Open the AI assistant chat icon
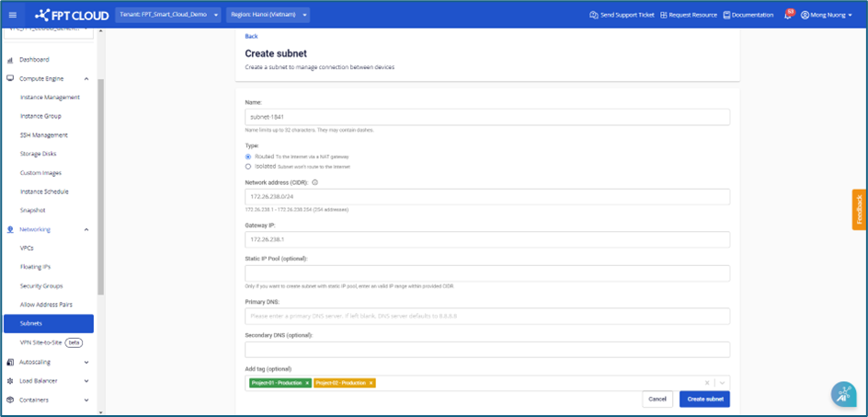Screen dimensions: 868x417 (842, 393)
